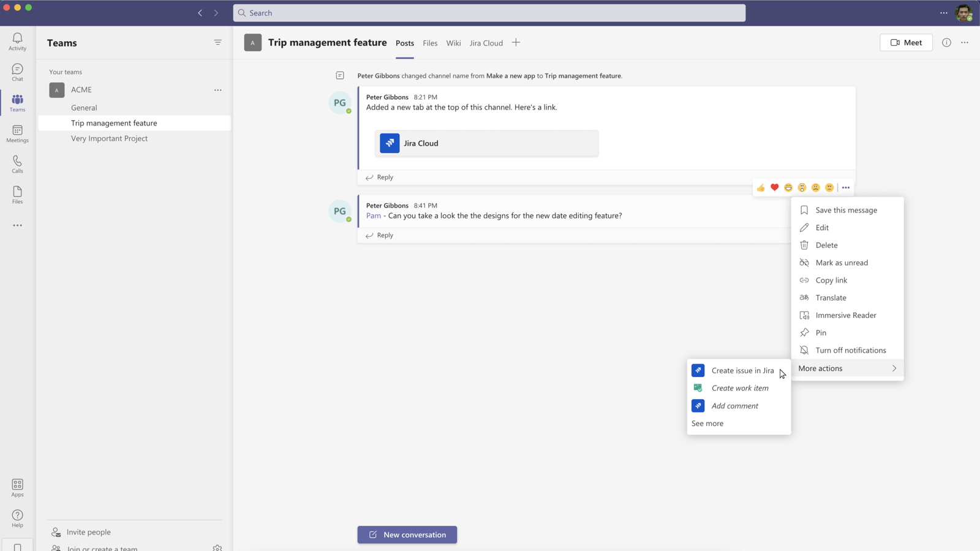Click the channel info icon

click(x=946, y=42)
